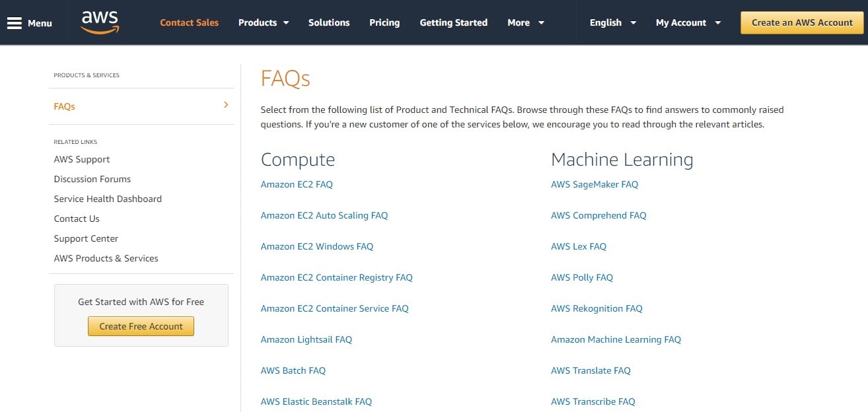This screenshot has width=868, height=412.
Task: Expand the Products dropdown in navigation
Action: (x=264, y=22)
